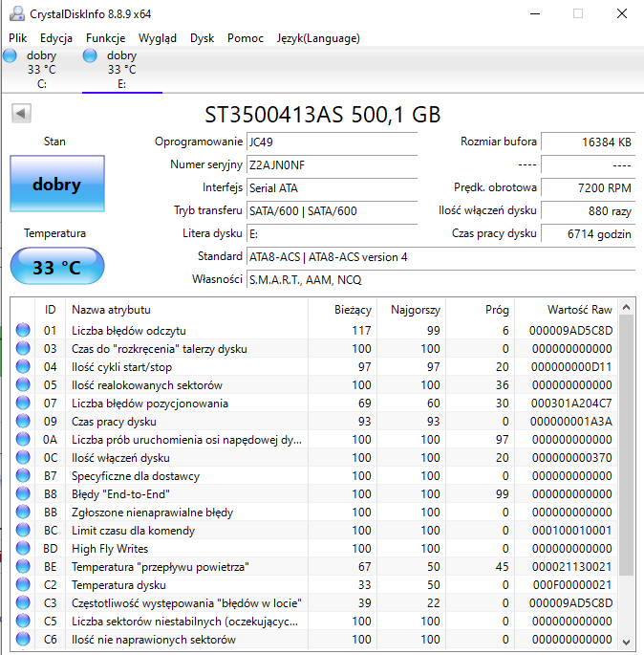
Task: Click raw value 000021130021
Action: pos(571,566)
